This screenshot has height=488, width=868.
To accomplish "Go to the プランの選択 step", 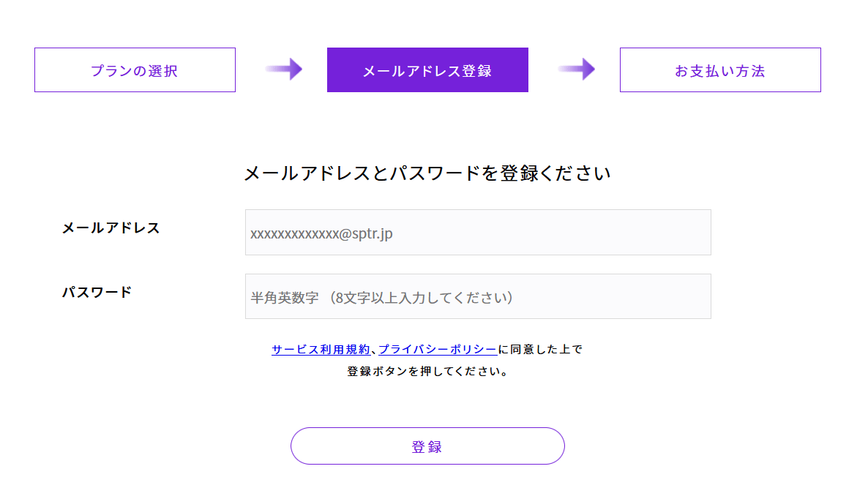I will (135, 70).
